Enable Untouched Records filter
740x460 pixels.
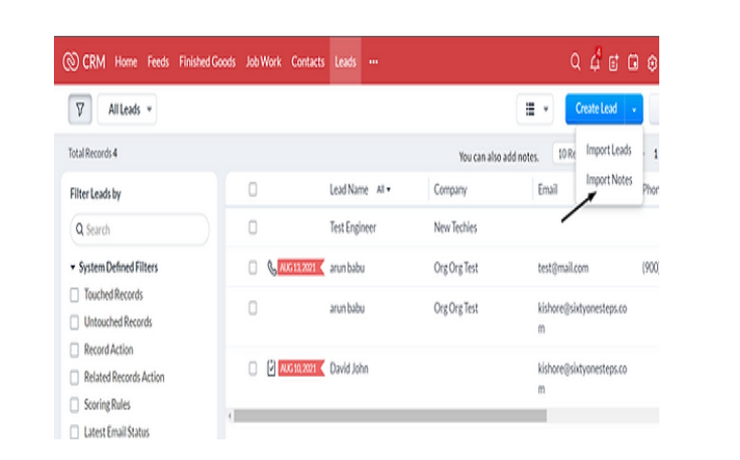click(74, 323)
